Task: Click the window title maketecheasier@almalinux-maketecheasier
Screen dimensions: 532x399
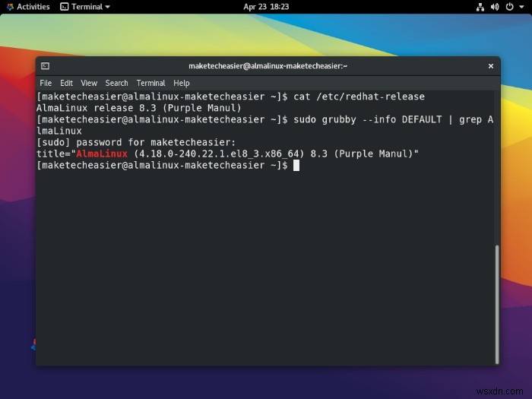Action: [268, 66]
